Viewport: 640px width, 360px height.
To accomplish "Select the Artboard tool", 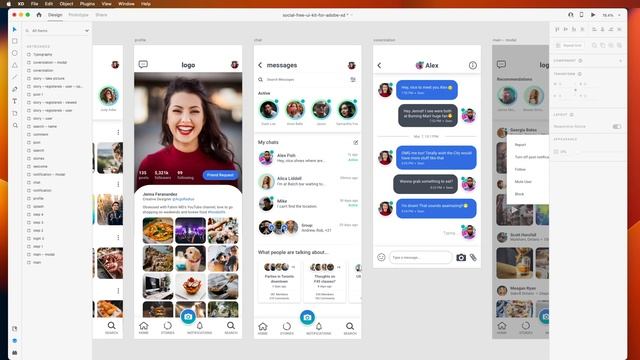I will pyautogui.click(x=15, y=113).
